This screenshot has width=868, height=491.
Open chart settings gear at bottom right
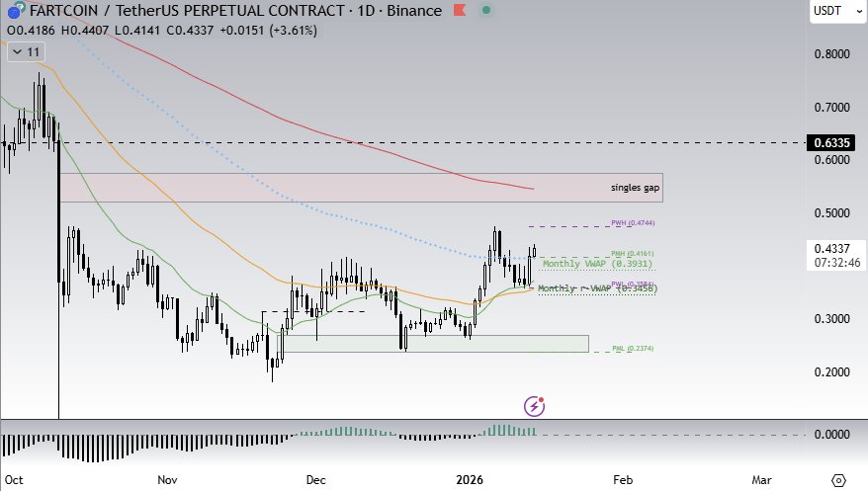point(838,480)
